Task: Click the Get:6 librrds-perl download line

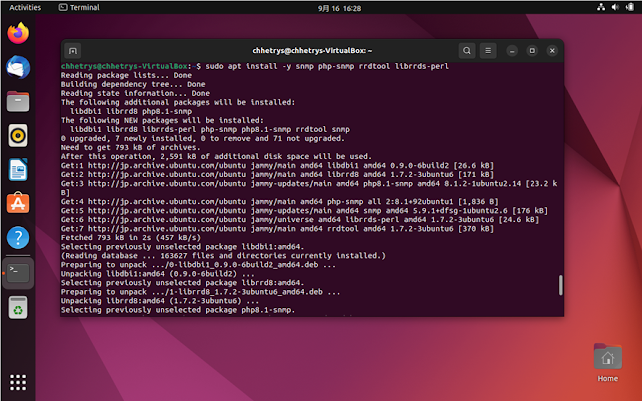Action: 300,219
